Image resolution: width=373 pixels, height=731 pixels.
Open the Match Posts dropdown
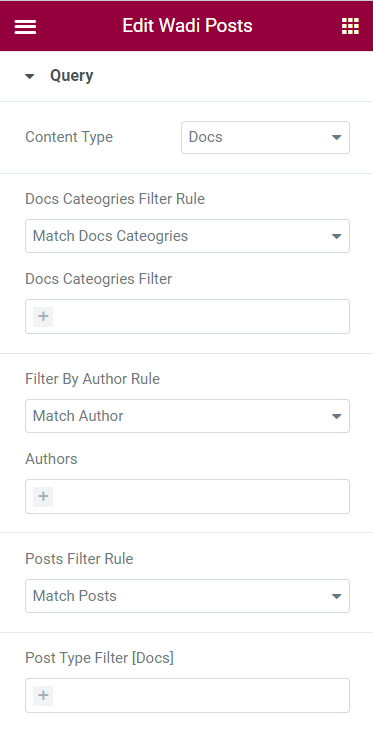pyautogui.click(x=187, y=596)
